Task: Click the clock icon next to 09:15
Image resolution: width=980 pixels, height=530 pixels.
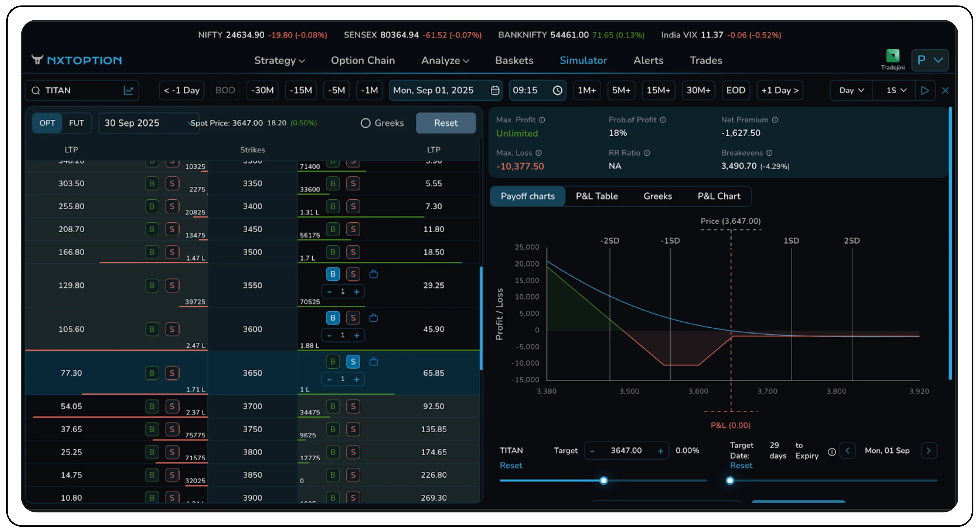Action: click(x=558, y=90)
